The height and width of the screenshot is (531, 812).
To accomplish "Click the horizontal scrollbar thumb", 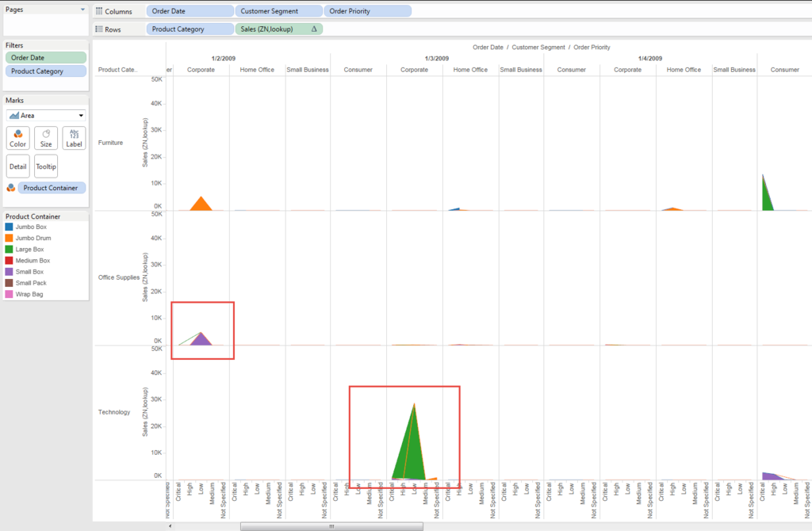I will click(331, 526).
